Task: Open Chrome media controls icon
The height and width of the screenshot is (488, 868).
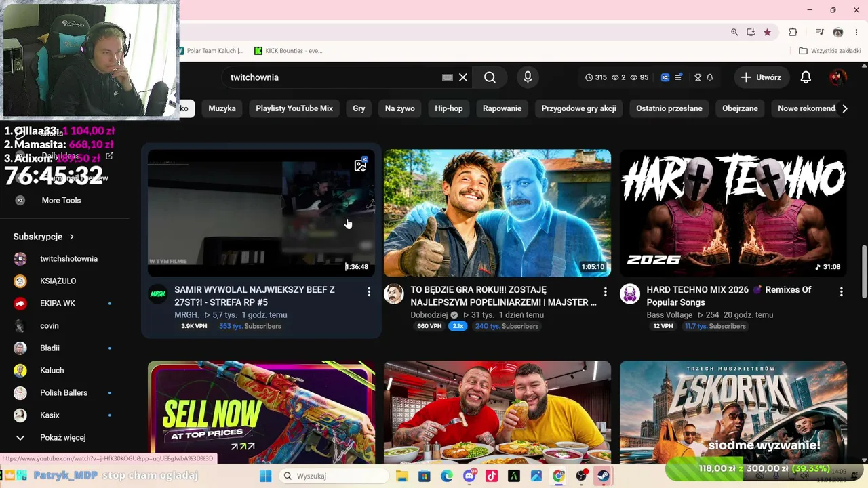Action: coord(820,32)
